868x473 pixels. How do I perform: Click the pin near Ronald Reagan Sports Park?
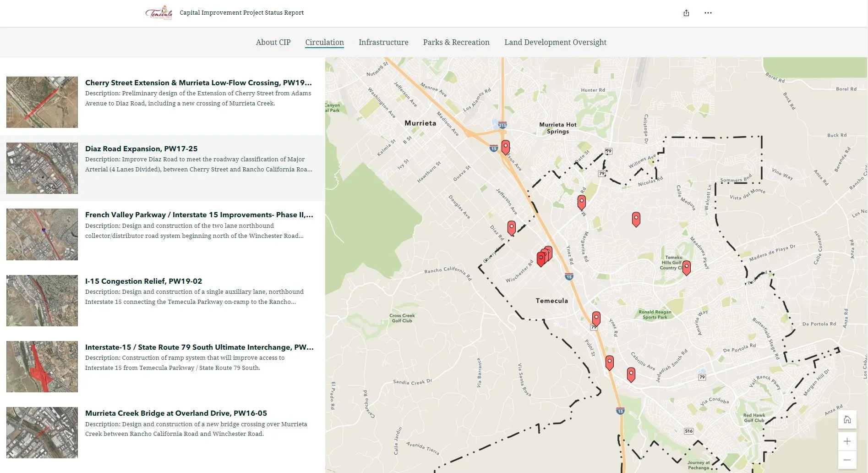pos(596,318)
